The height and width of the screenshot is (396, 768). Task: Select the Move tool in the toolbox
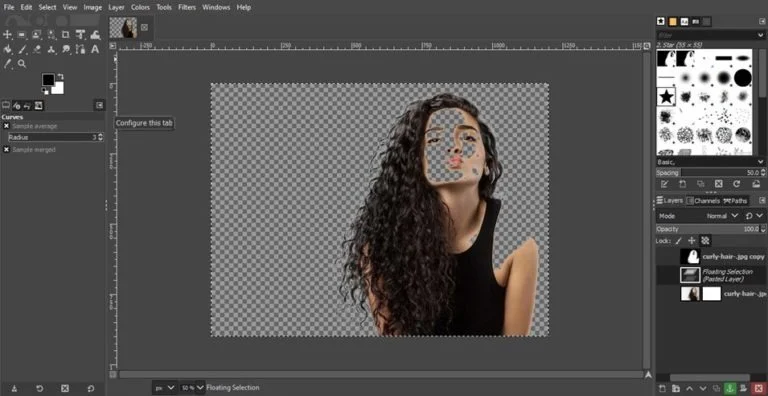point(7,34)
